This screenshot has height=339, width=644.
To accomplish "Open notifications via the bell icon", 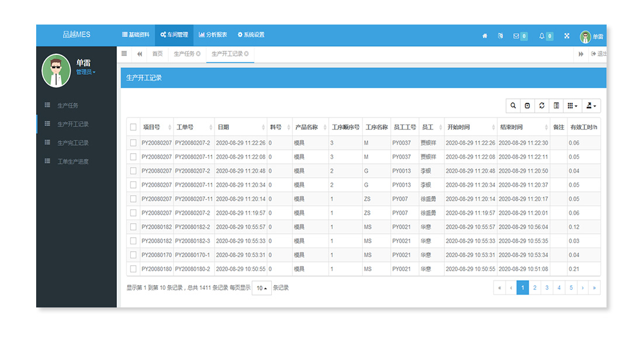I will click(x=542, y=36).
